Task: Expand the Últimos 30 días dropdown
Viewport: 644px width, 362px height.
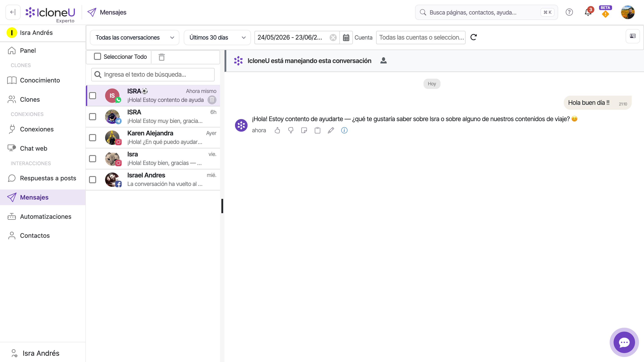Action: pos(217,38)
